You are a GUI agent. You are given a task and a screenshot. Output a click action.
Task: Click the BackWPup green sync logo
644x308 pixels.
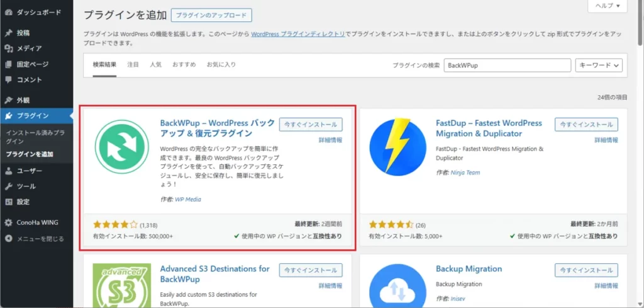121,147
